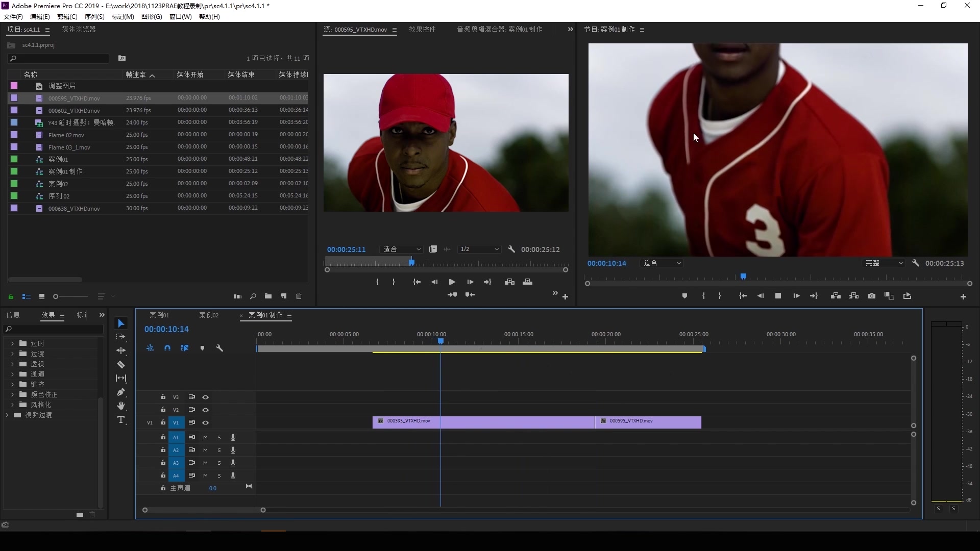Select the Razor tool in timeline toolbox
Image resolution: width=980 pixels, height=551 pixels.
click(121, 365)
